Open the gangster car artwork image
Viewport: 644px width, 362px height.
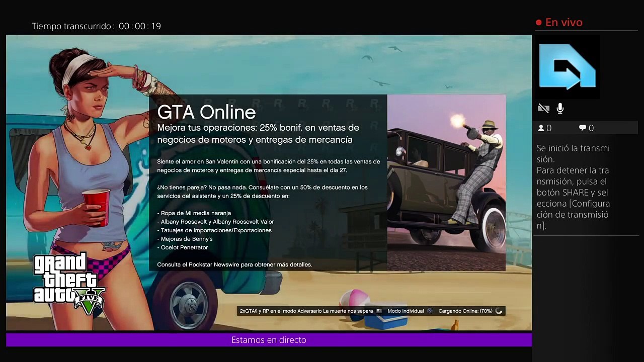[x=446, y=183]
